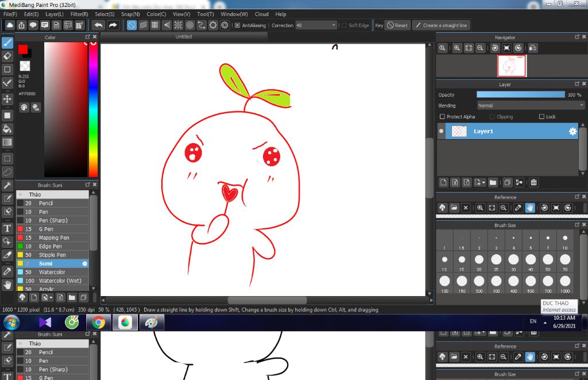Open the add-brush dropdown in the Brush panel
The width and height of the screenshot is (588, 380).
(51, 298)
